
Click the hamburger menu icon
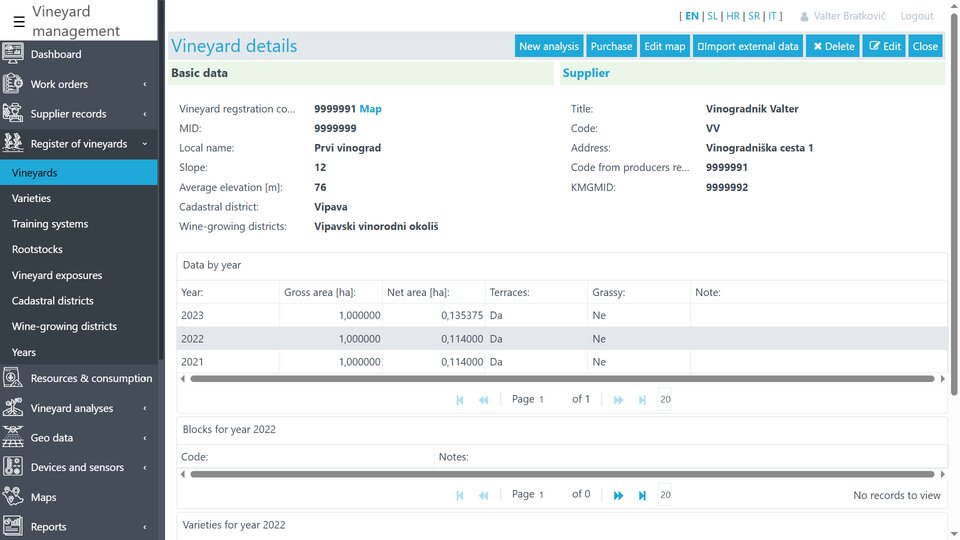click(19, 21)
